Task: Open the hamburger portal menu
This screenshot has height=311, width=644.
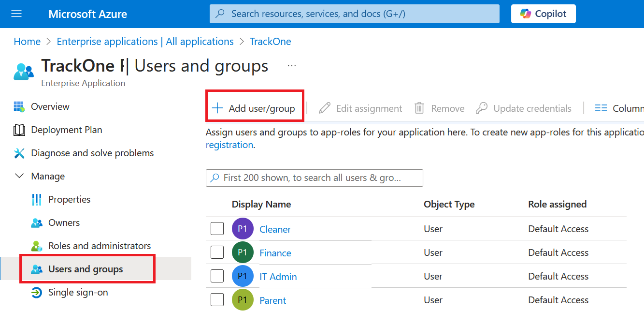Action: (x=16, y=14)
